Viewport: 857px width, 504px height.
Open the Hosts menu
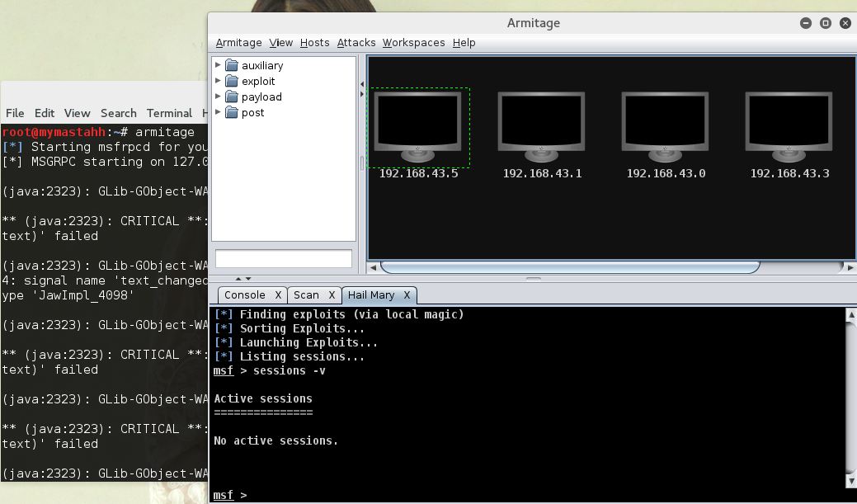(x=315, y=43)
